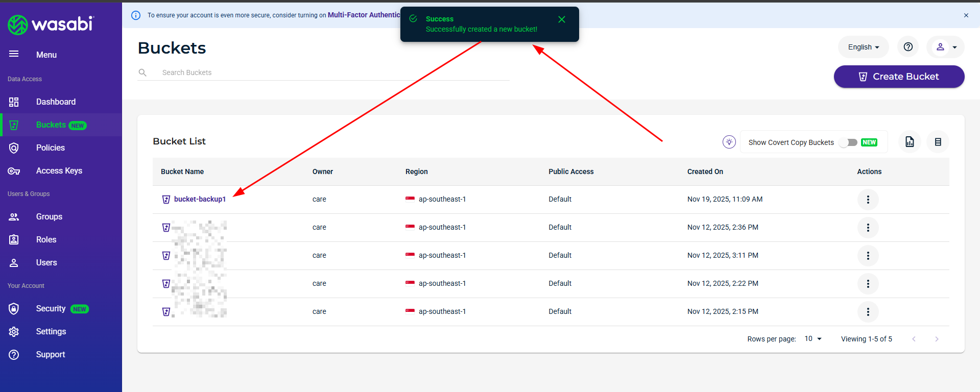Viewport: 980px width, 392px height.
Task: Open Policies page from sidebar
Action: [50, 148]
